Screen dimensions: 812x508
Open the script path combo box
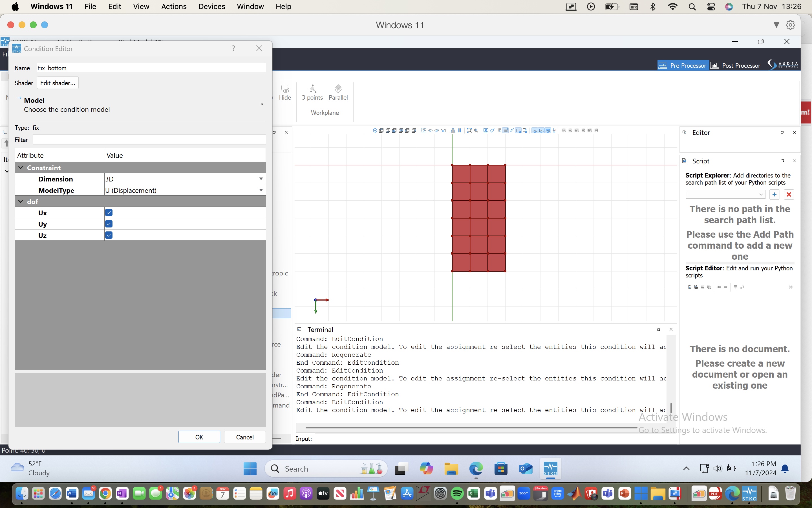(x=725, y=194)
